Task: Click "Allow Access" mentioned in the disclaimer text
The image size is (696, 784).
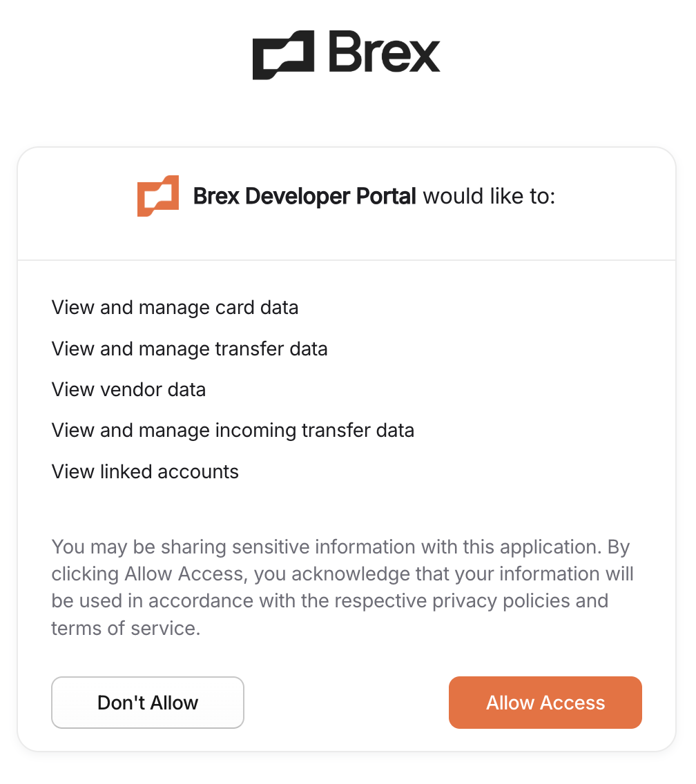Action: tap(184, 574)
